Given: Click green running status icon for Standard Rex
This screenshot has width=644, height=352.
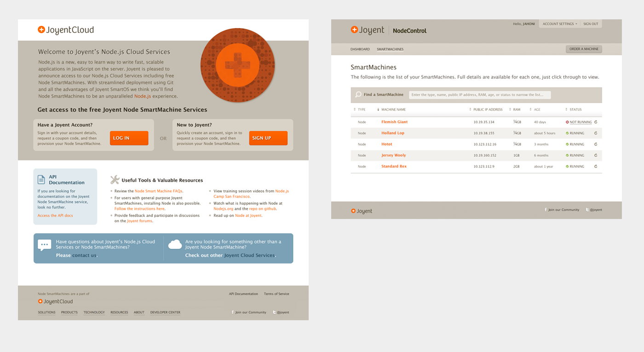Looking at the screenshot, I should click(x=567, y=166).
